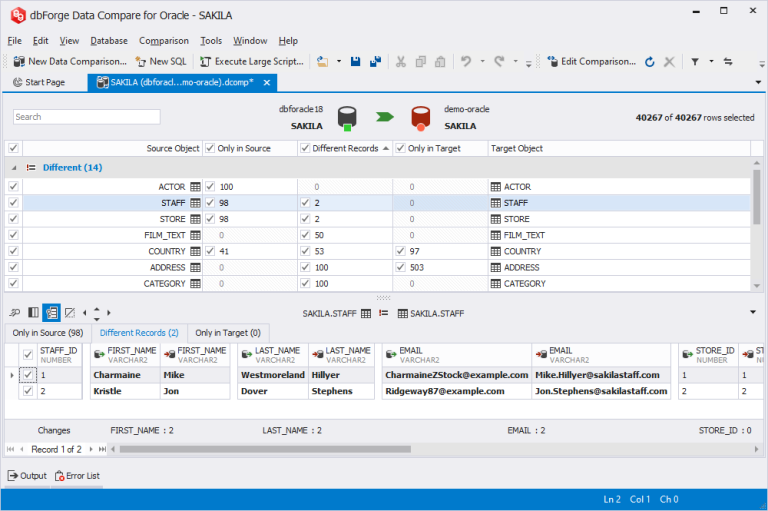
Task: Open the Error List panel
Action: [77, 476]
